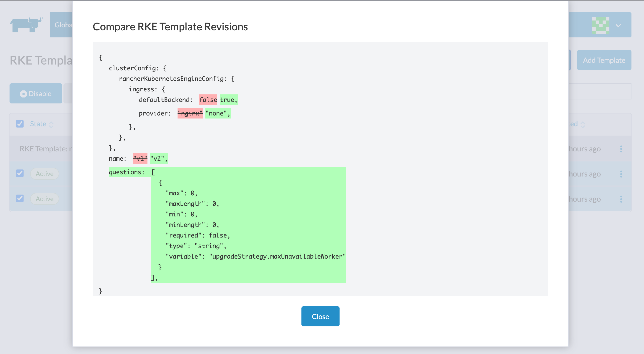644x354 pixels.
Task: Click the Created column sort arrows
Action: click(x=583, y=125)
